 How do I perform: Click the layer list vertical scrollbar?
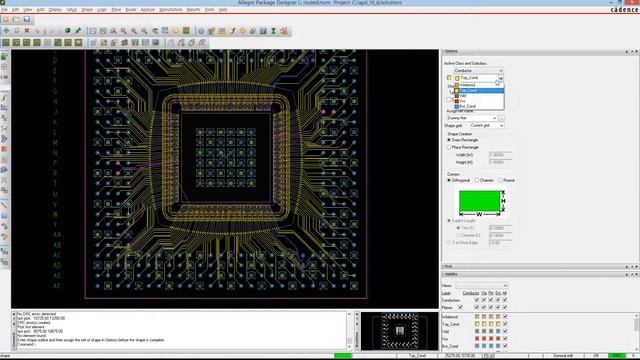(x=637, y=332)
